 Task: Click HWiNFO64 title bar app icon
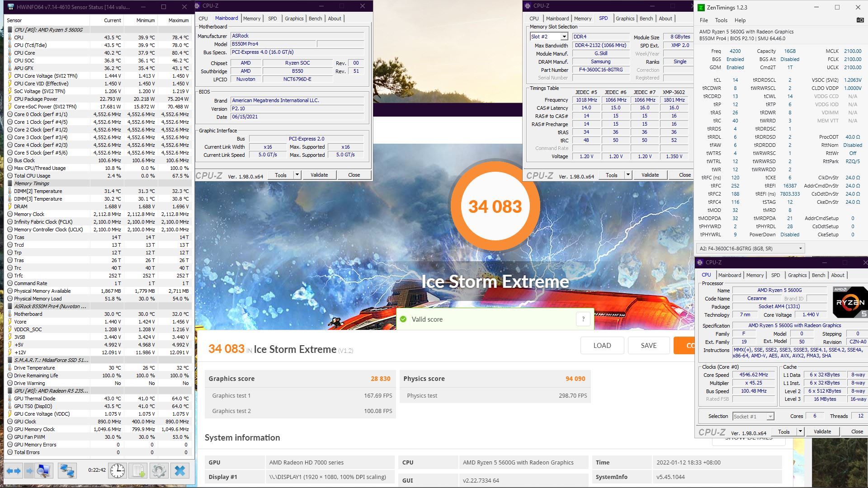pyautogui.click(x=11, y=7)
